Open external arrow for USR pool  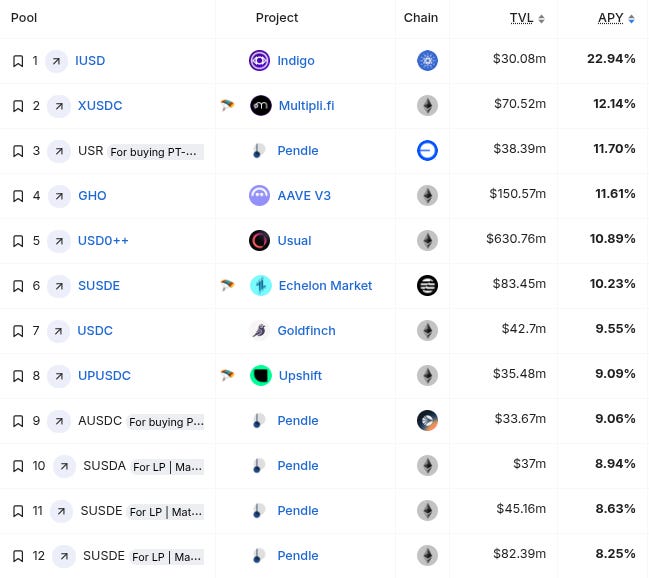[x=59, y=151]
